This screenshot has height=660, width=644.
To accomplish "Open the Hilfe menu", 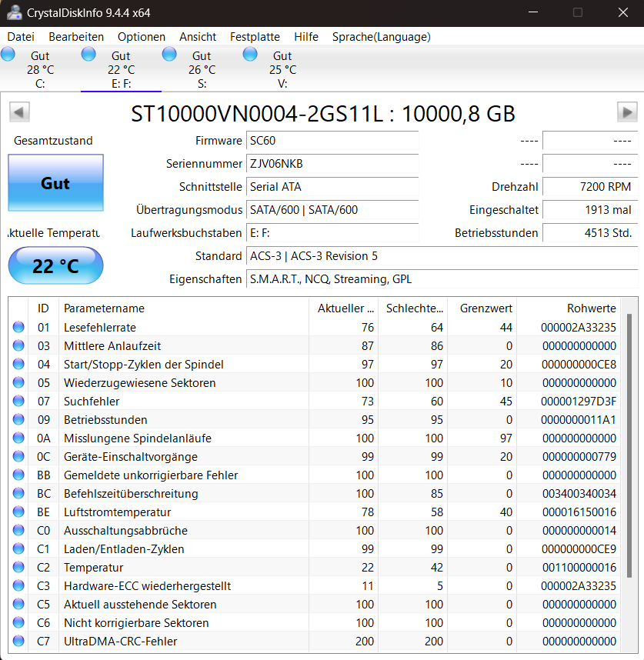I will tap(306, 37).
